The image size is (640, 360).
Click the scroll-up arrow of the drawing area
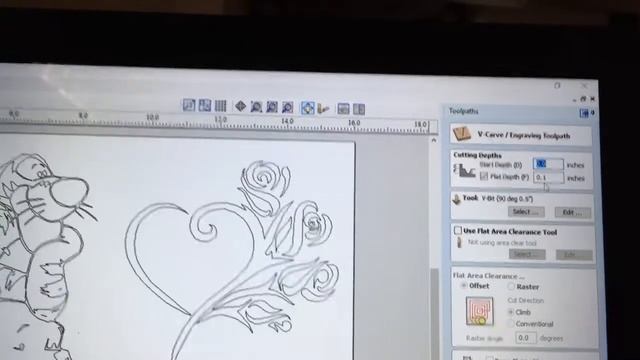433,140
